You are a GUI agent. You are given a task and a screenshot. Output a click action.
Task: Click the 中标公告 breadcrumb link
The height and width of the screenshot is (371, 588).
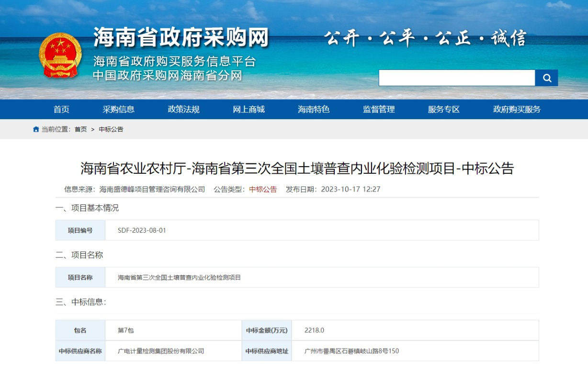pyautogui.click(x=111, y=129)
